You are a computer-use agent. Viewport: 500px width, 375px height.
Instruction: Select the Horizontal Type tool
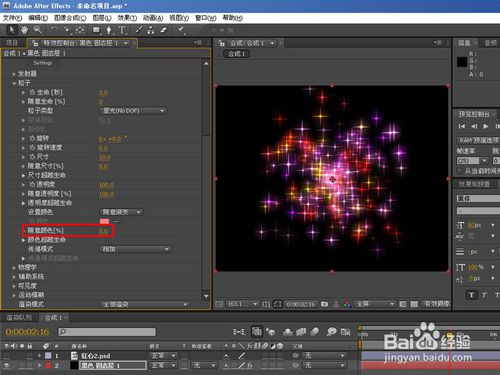pos(122,30)
